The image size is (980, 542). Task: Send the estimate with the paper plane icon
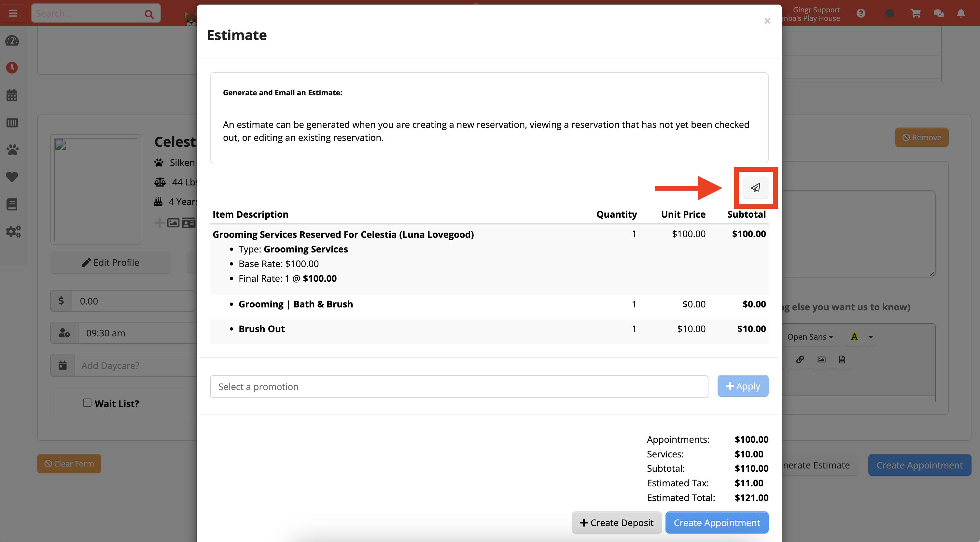(x=756, y=187)
